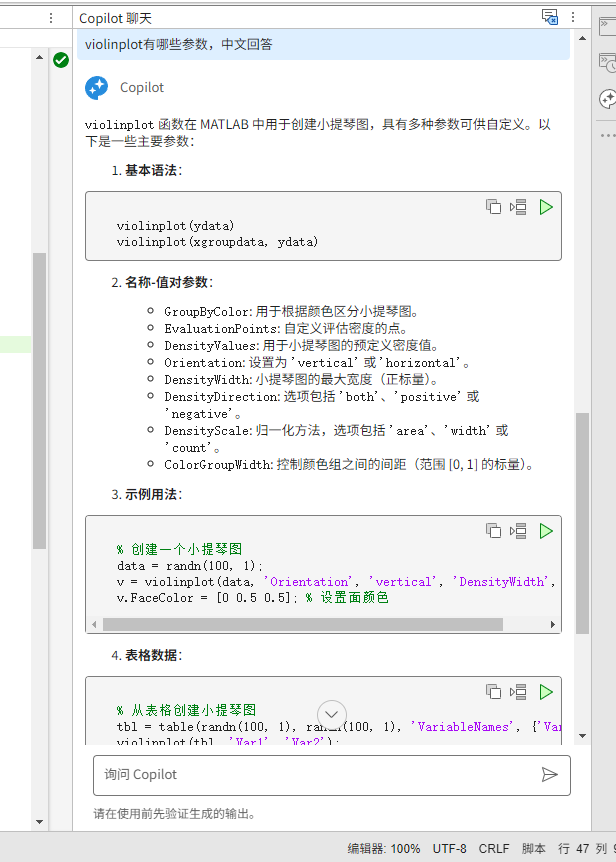Click the send message arrow icon

pos(550,775)
